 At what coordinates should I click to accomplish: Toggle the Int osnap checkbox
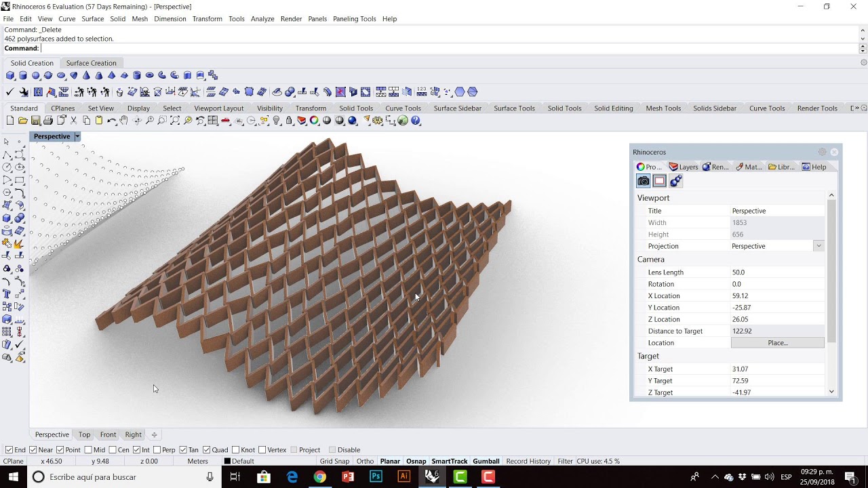pos(136,450)
